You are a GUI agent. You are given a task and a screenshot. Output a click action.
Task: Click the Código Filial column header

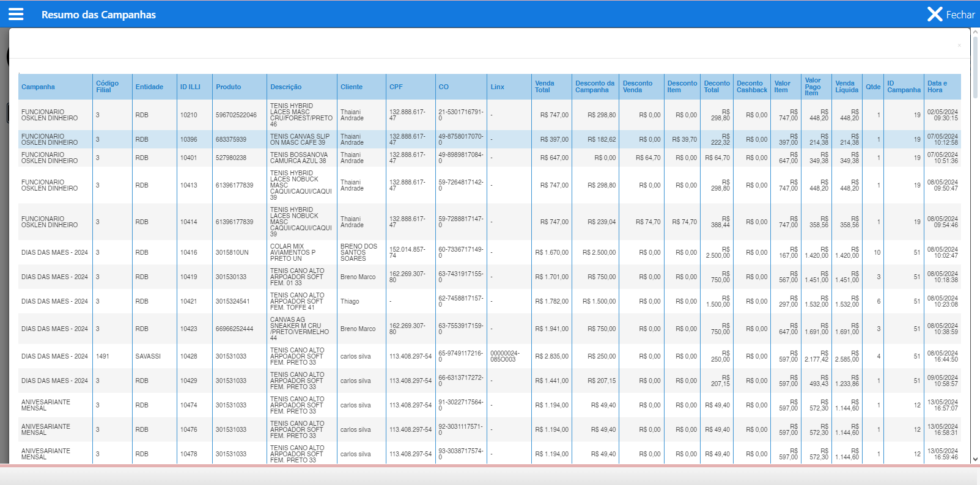click(107, 87)
